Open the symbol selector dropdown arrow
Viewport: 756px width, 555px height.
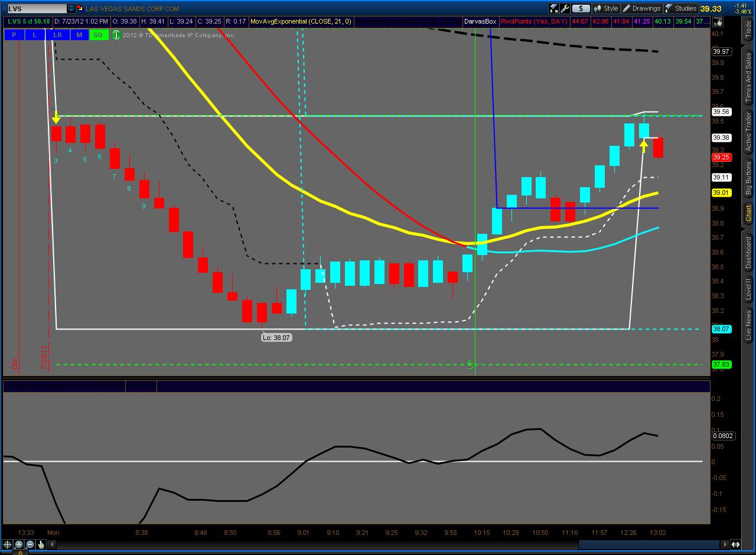tap(71, 9)
